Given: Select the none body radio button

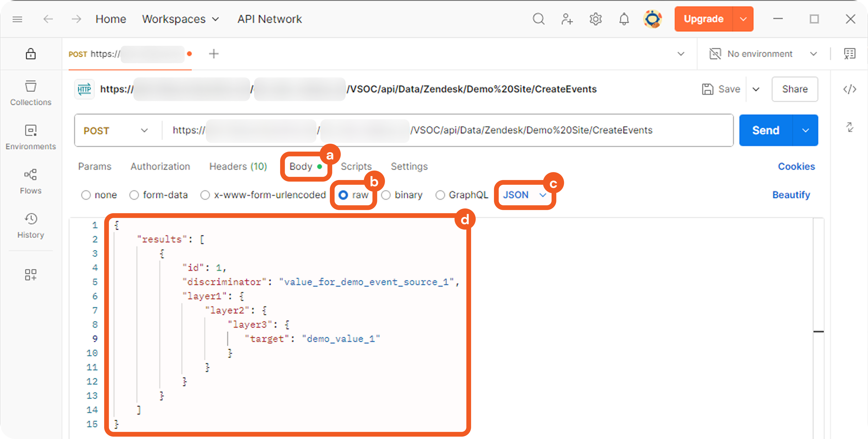Looking at the screenshot, I should (x=86, y=195).
